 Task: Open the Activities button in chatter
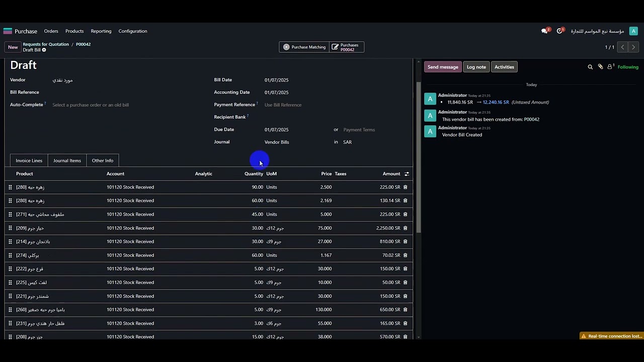[504, 67]
